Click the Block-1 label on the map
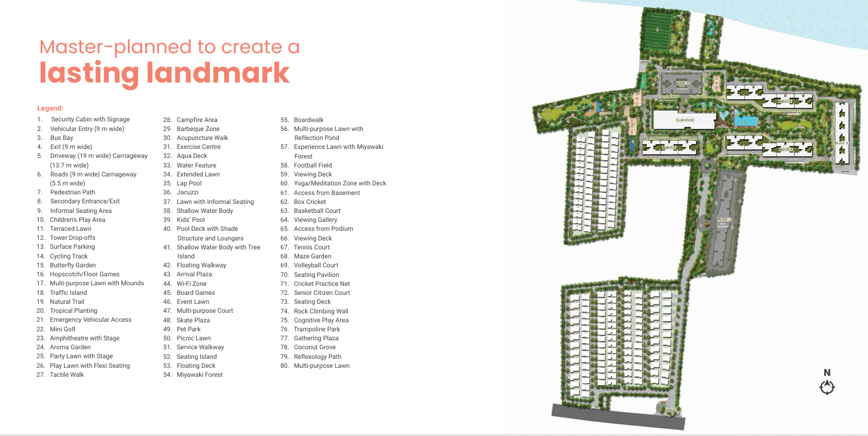Screen dimensions: 868x436 (x=725, y=220)
